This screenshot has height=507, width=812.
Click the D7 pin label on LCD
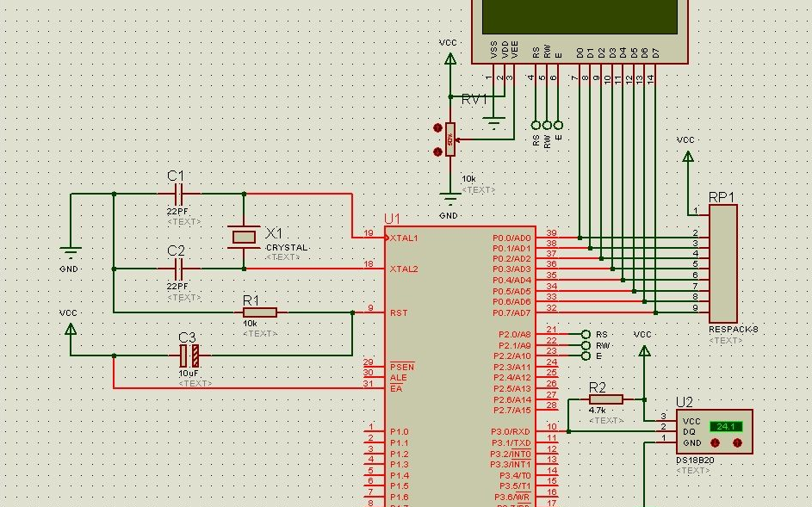[x=655, y=53]
